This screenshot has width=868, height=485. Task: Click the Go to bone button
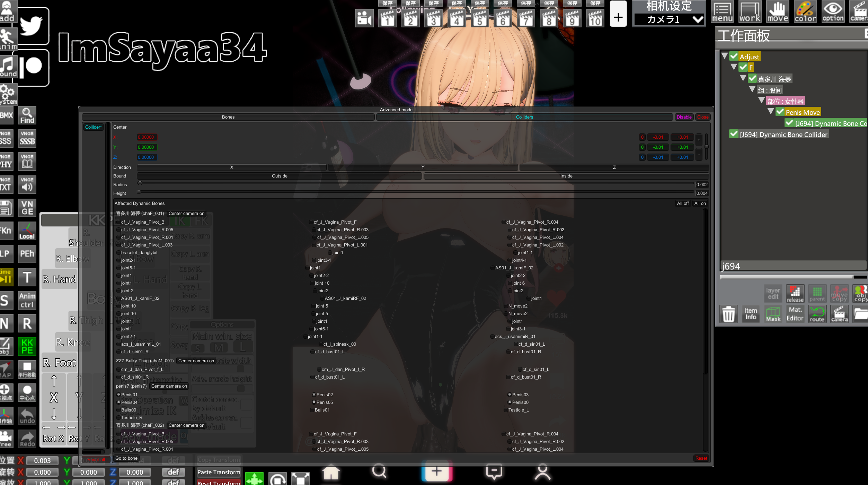(x=126, y=458)
